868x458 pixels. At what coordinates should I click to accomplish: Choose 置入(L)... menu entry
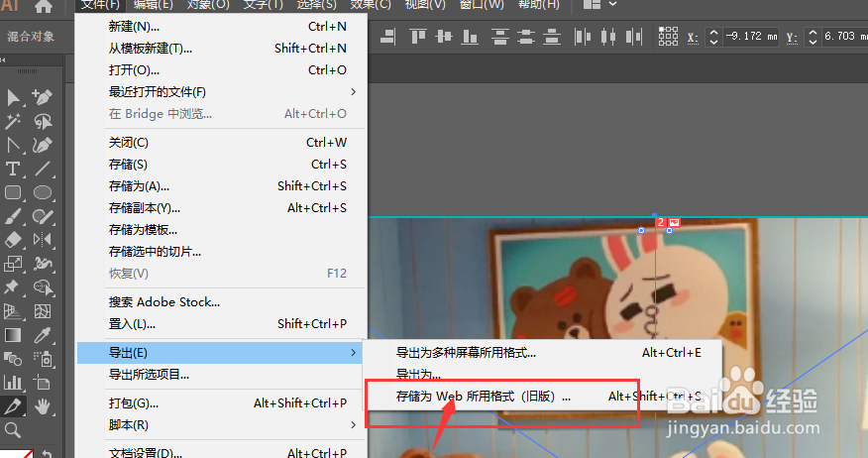[x=222, y=324]
